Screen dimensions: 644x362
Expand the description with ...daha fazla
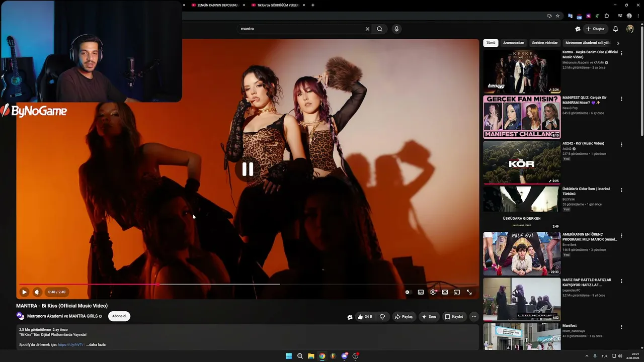coord(96,345)
